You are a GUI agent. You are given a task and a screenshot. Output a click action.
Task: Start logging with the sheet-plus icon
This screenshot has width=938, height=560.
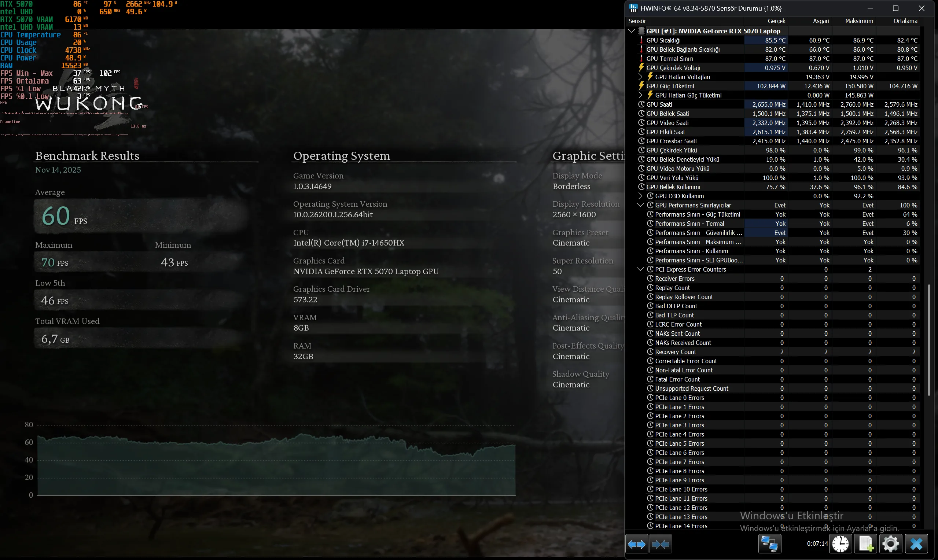(x=865, y=544)
